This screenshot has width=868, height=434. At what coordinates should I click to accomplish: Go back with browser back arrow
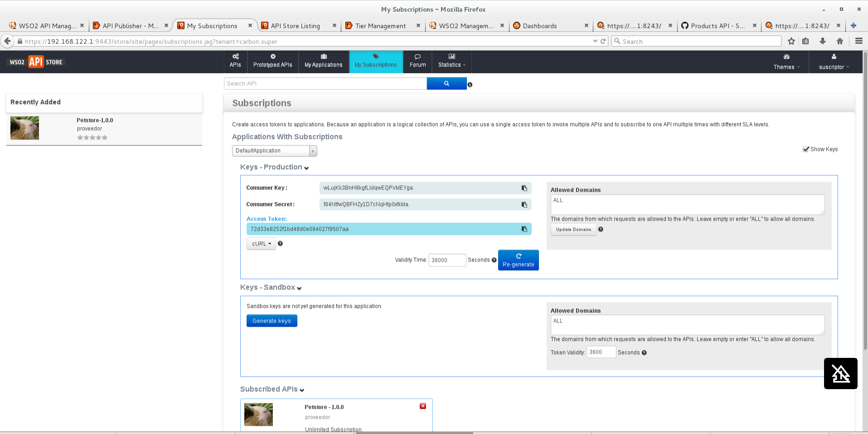tap(7, 41)
